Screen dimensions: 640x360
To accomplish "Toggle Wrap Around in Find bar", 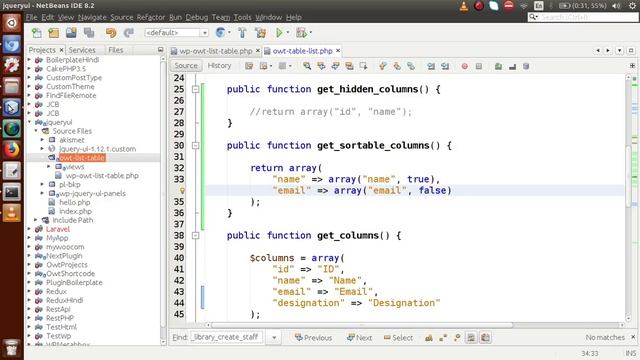I will [485, 338].
